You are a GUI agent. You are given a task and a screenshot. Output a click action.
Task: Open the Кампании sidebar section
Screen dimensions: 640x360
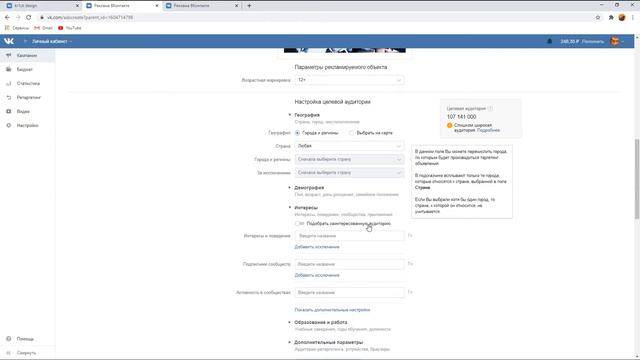[27, 56]
